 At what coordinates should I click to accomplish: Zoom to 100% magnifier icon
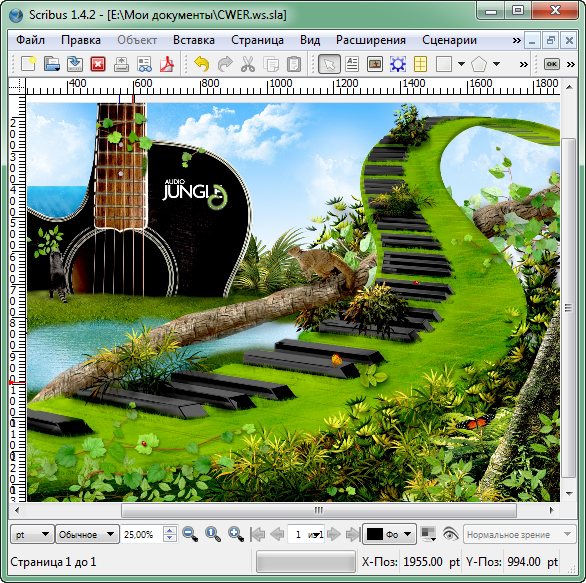213,534
